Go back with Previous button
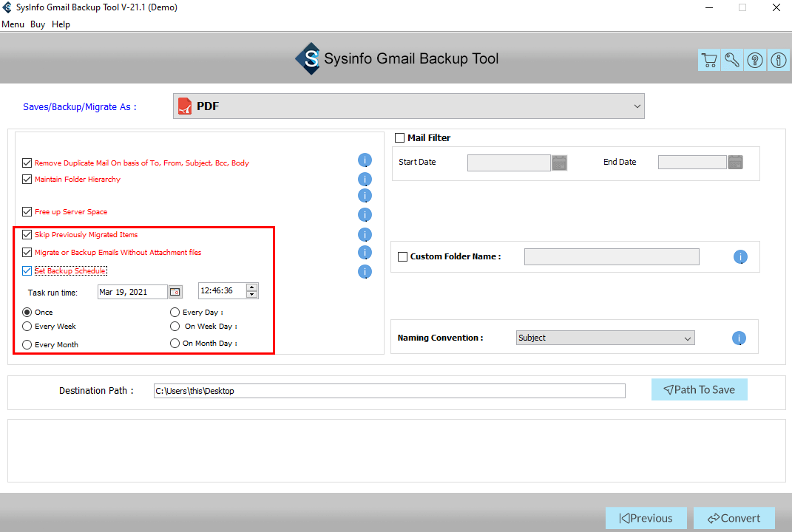This screenshot has height=532, width=792. click(x=646, y=518)
